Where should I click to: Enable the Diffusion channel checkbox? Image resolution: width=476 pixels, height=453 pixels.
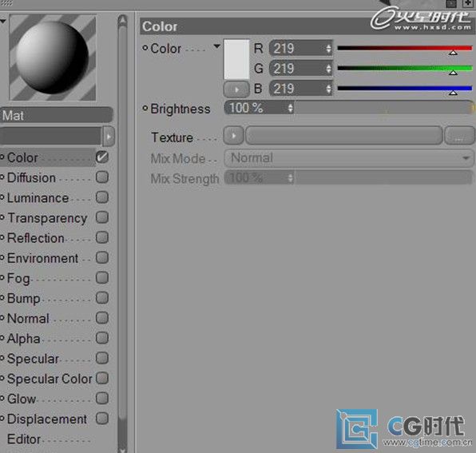(102, 177)
